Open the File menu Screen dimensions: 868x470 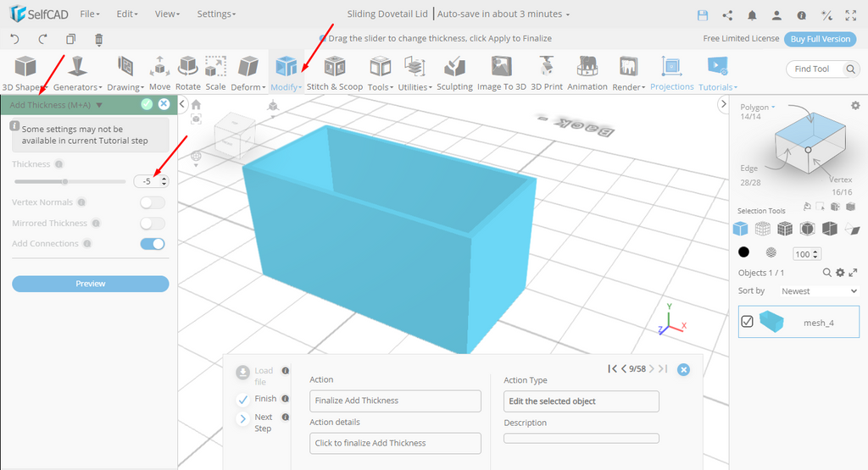click(x=90, y=14)
